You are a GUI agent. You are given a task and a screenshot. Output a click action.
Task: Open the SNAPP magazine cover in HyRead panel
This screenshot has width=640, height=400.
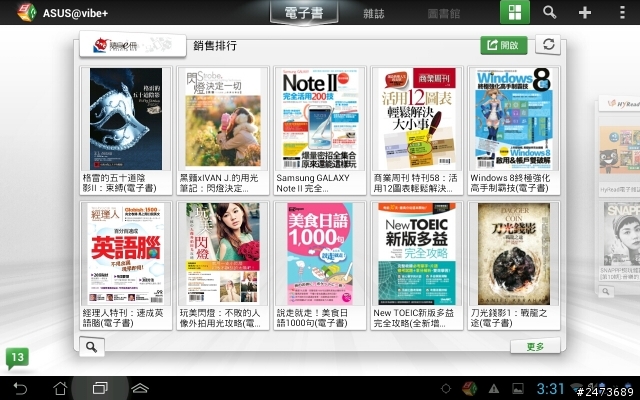click(x=622, y=235)
